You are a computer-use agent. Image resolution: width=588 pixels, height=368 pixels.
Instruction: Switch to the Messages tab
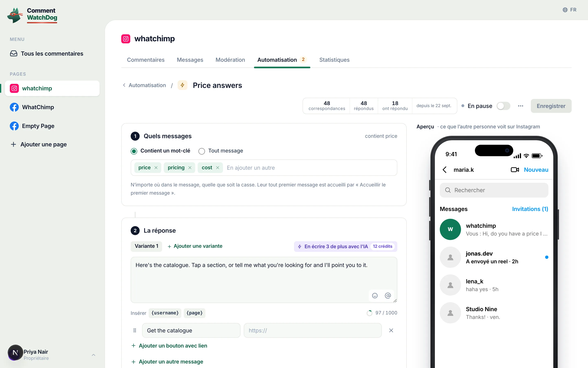tap(190, 60)
